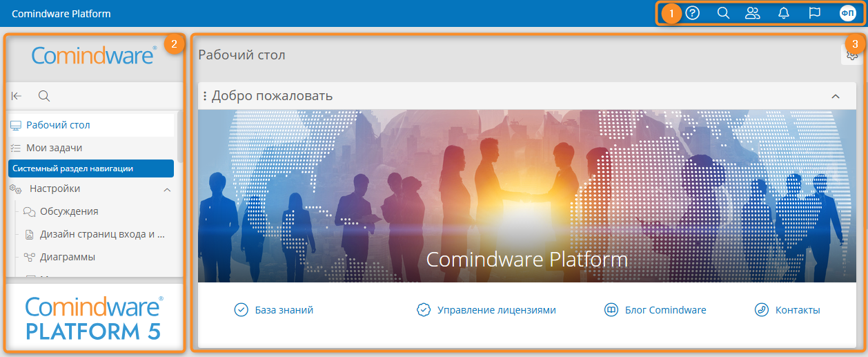Click the navigation panel search icon
The image size is (868, 357).
click(x=43, y=96)
